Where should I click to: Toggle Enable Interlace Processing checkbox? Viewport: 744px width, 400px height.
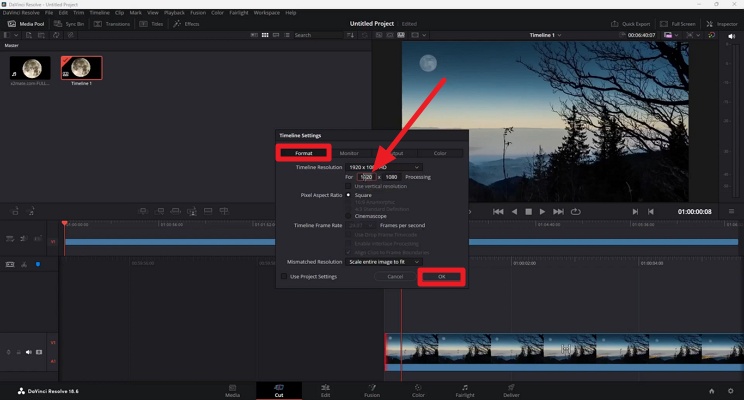pos(348,243)
